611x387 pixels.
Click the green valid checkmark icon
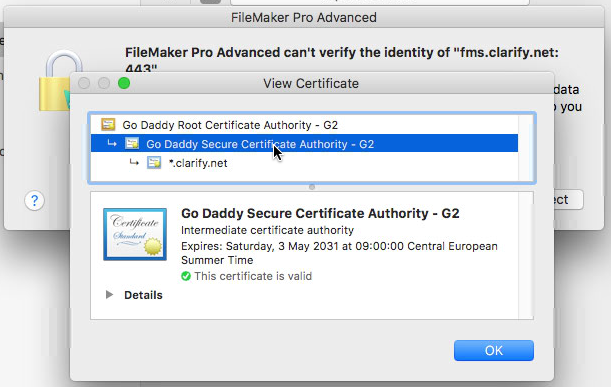pyautogui.click(x=186, y=276)
